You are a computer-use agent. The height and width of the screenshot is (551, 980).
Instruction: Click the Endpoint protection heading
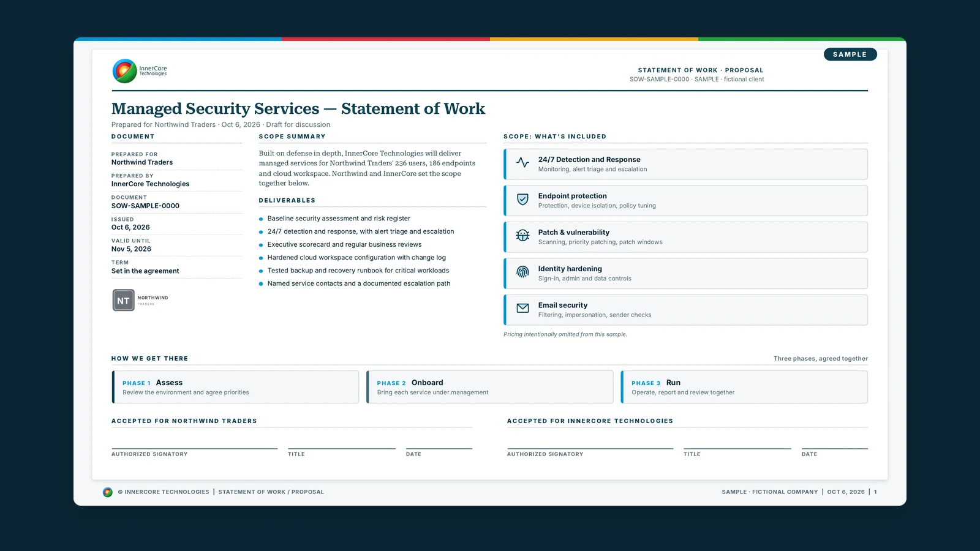(573, 196)
